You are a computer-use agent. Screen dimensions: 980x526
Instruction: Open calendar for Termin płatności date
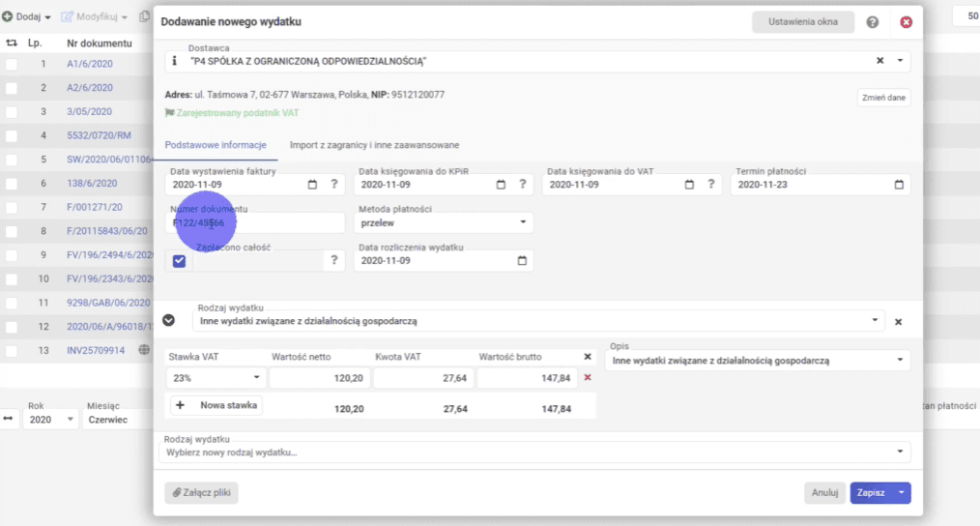(899, 185)
